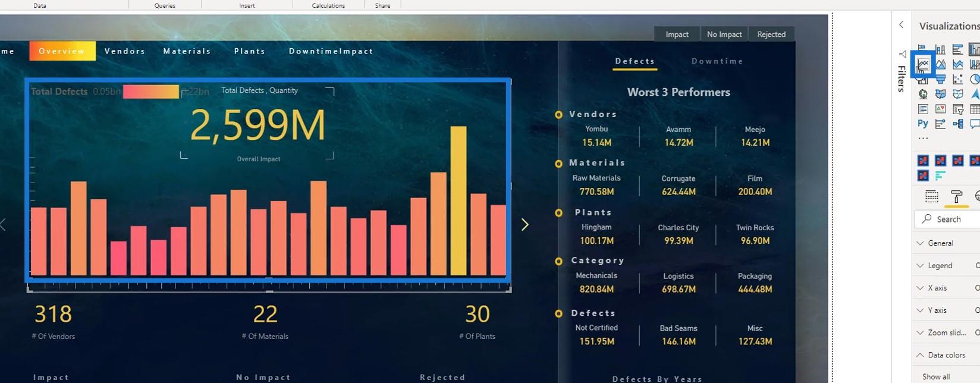Click the 30 # Of Plants card

[x=477, y=321]
